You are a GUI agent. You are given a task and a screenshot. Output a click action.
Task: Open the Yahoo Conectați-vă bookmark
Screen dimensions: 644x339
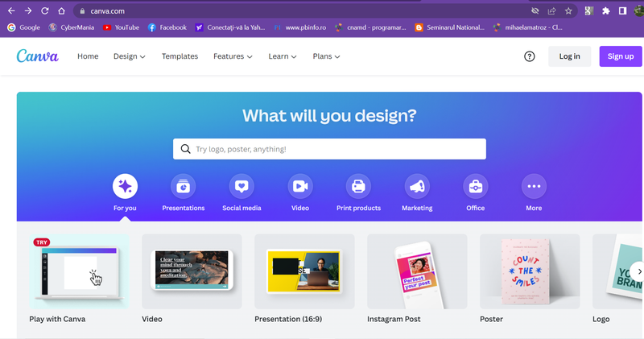point(230,27)
